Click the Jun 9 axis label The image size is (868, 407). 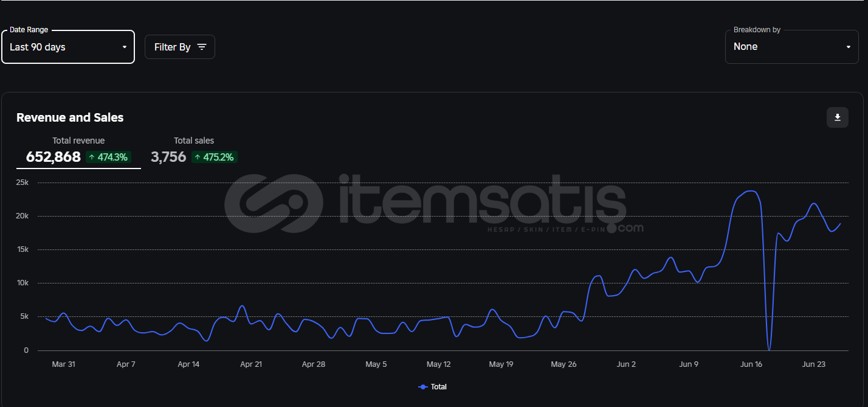(x=689, y=364)
